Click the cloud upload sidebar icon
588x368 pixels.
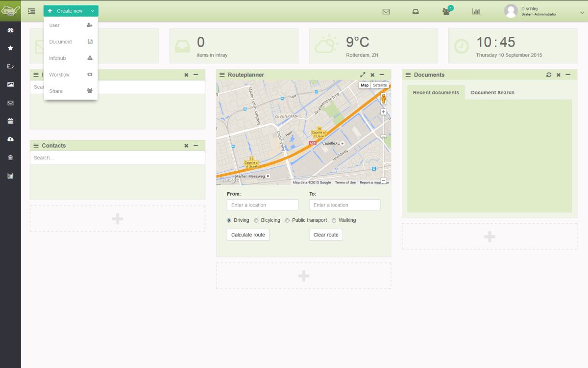[x=10, y=139]
